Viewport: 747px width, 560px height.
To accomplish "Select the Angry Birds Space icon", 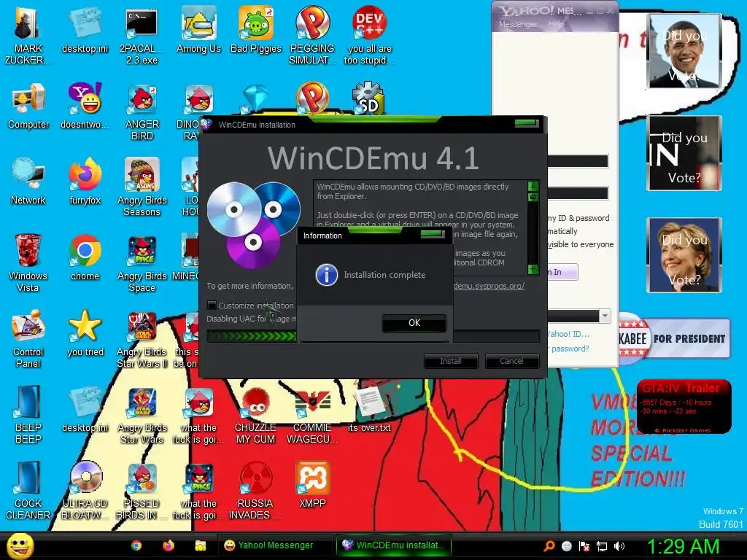I will tap(142, 262).
